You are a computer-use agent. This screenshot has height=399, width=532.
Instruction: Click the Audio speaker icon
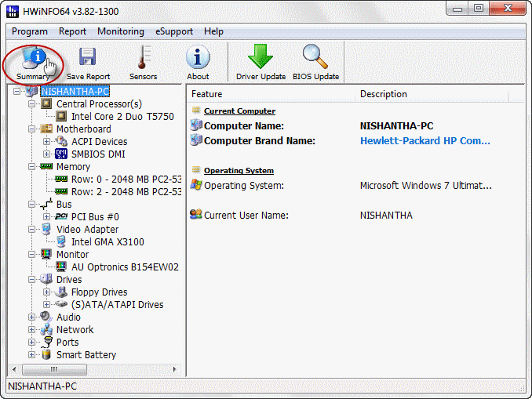[46, 317]
